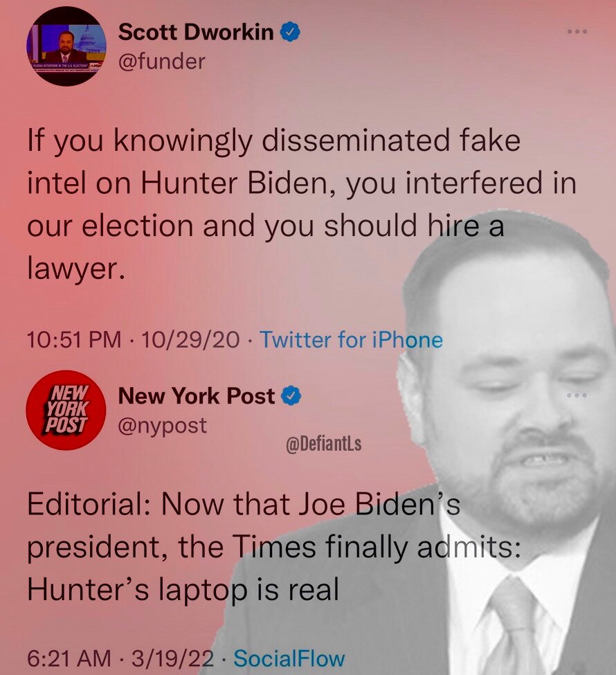The image size is (616, 675).
Task: Open the @funder handle
Action: coord(161,62)
